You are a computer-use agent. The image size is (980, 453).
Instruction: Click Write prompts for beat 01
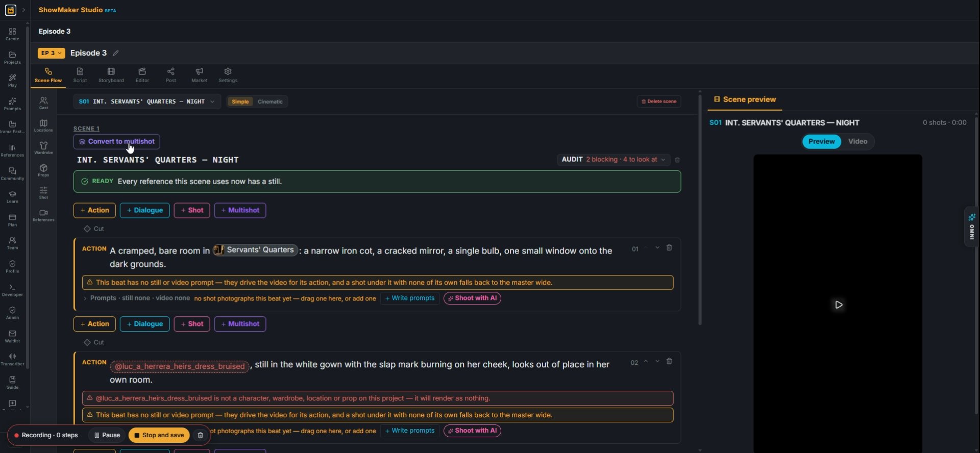pyautogui.click(x=410, y=298)
